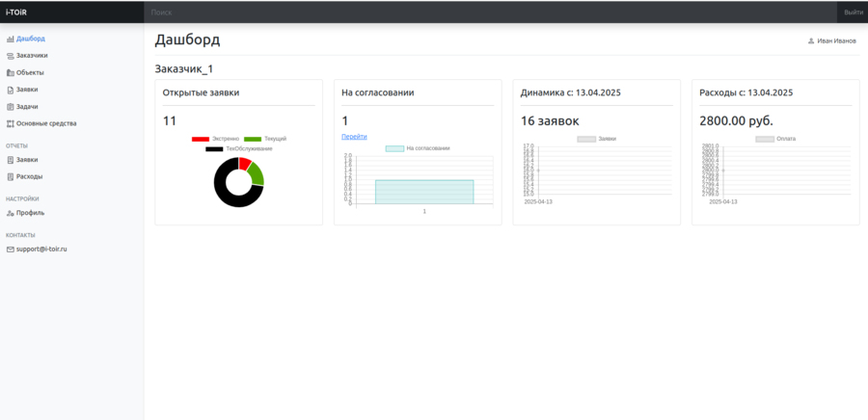Click the envelope icon next to support email

tap(10, 249)
